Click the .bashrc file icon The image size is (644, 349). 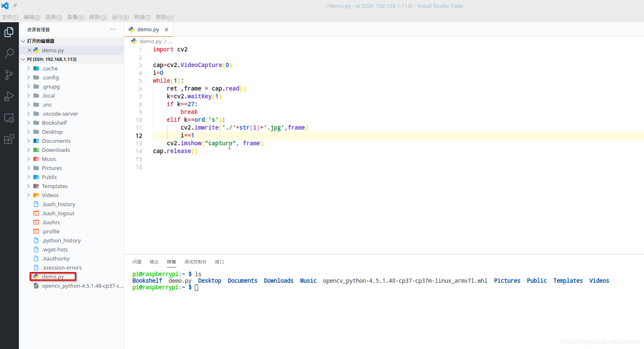[x=36, y=222]
